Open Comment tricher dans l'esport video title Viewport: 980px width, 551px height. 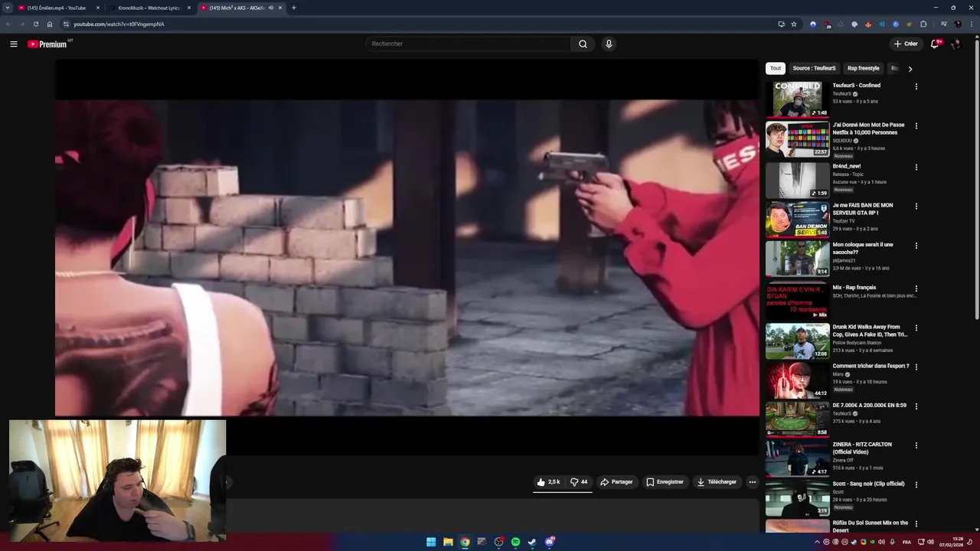[x=871, y=366]
